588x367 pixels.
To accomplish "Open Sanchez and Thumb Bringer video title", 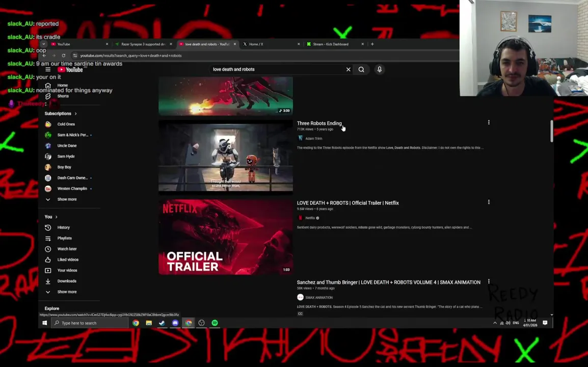I will coord(388,282).
